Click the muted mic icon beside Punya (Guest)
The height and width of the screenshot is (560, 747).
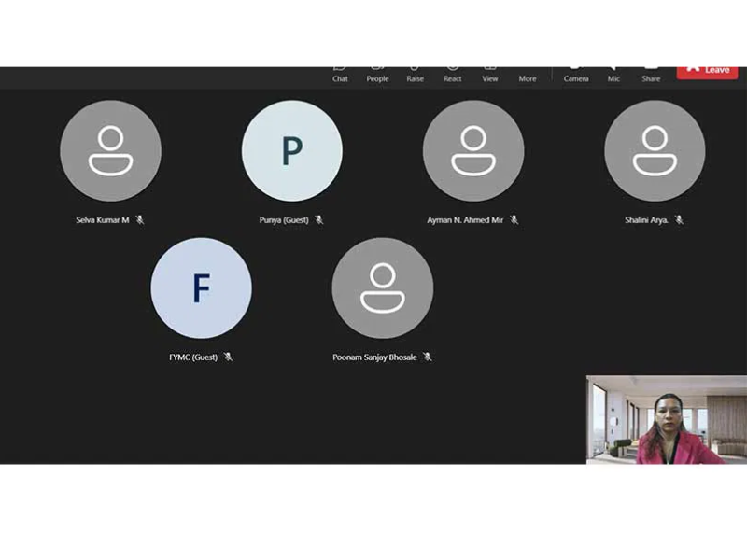pyautogui.click(x=319, y=219)
